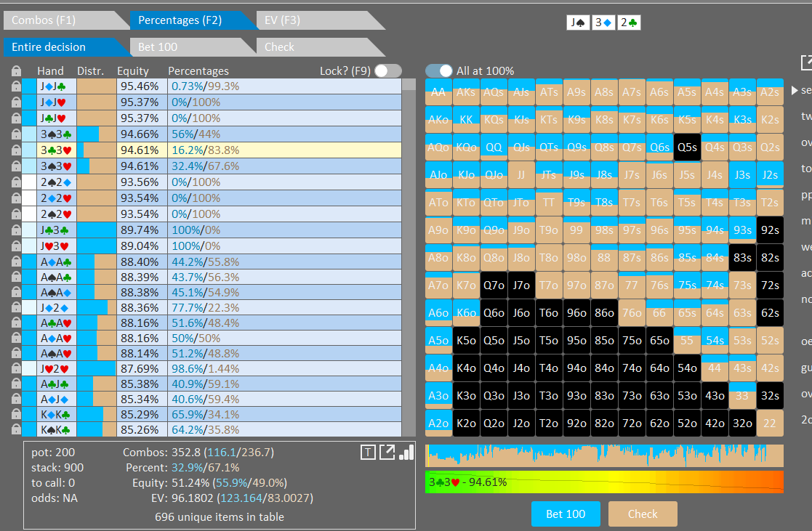Switch to the Combos (F1) tab
This screenshot has height=531, width=812.
pyautogui.click(x=44, y=20)
